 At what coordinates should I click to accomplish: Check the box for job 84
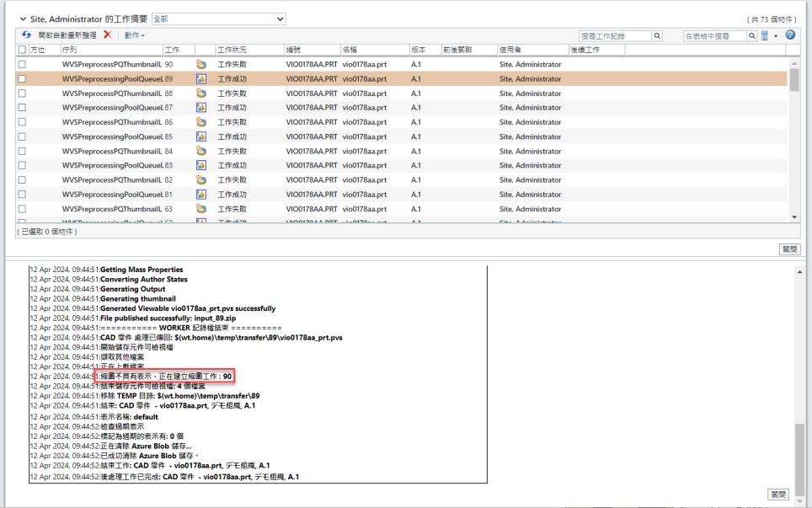tap(22, 151)
